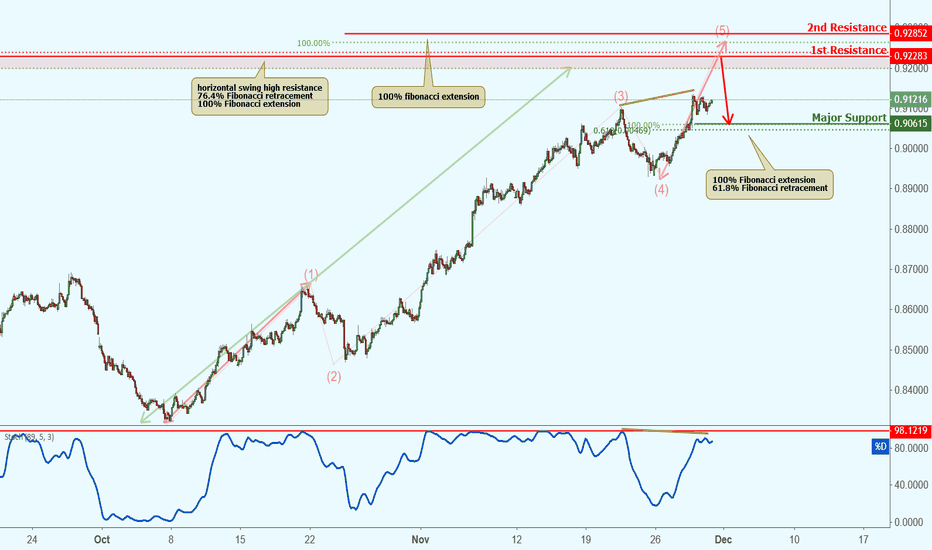Click the 0.89000 price axis value
Viewport: 932px width, 550px height.
[911, 188]
